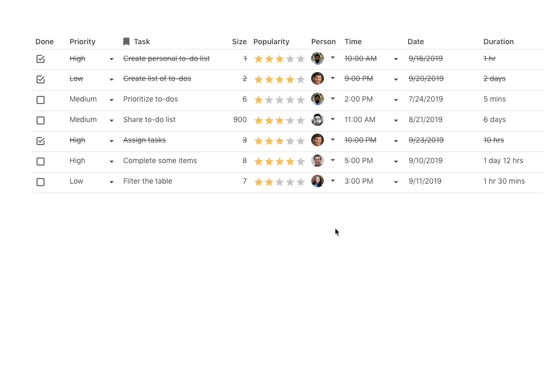Image resolution: width=555 pixels, height=392 pixels.
Task: Open priority dropdown for Share to-do list
Action: click(x=112, y=120)
